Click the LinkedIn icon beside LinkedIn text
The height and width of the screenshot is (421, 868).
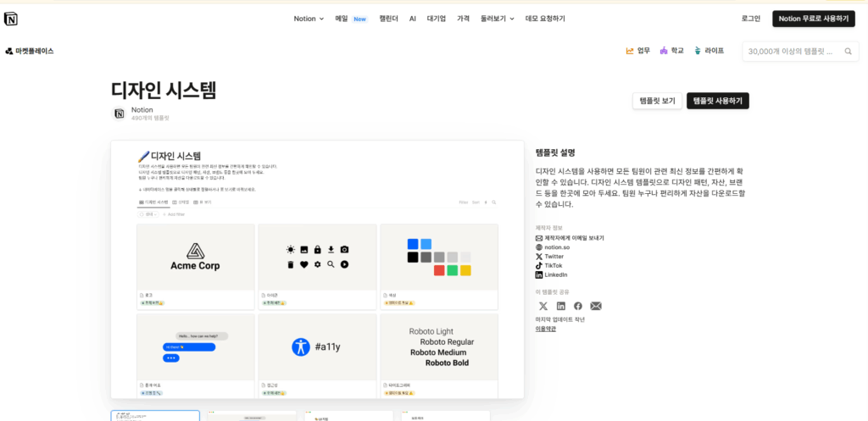(539, 274)
